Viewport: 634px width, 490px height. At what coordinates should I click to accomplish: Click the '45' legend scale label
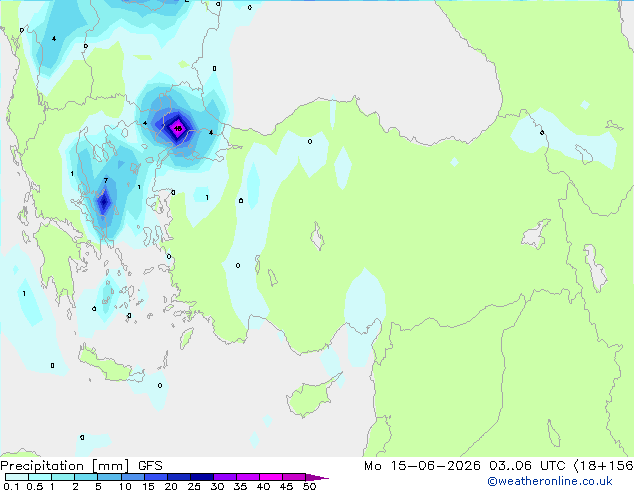pos(286,486)
